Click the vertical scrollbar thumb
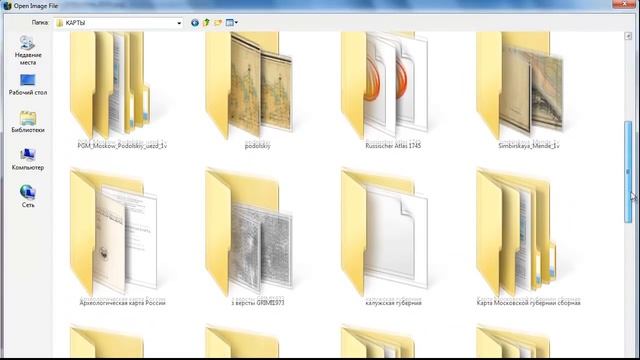 (628, 171)
